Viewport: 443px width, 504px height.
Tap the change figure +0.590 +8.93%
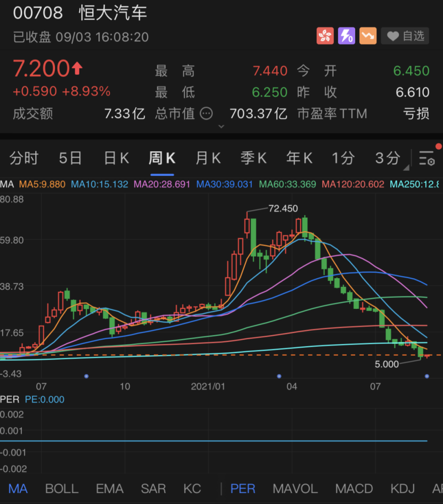(x=62, y=92)
